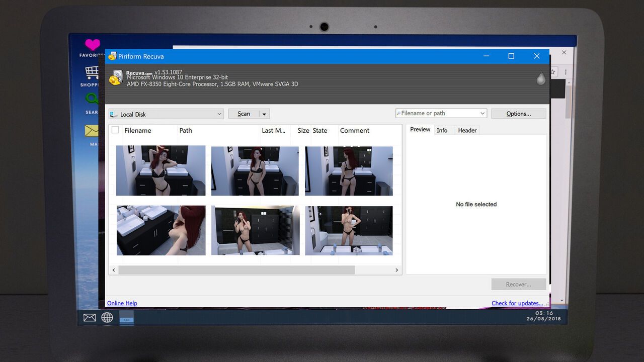This screenshot has height=362, width=644.
Task: Sort by the State column header
Action: point(320,130)
